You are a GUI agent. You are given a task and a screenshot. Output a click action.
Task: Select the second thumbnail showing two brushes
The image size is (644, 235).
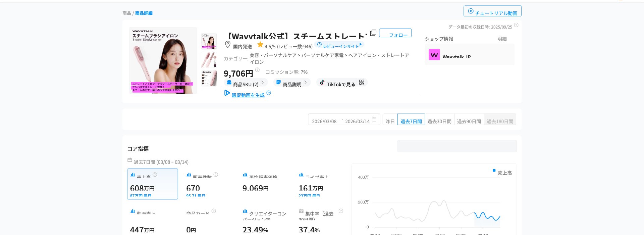209,60
